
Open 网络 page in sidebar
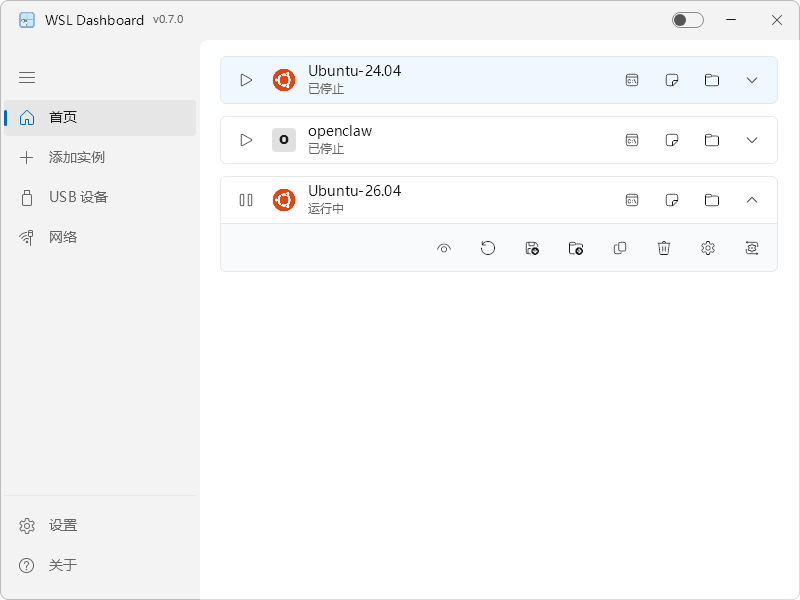click(x=100, y=237)
